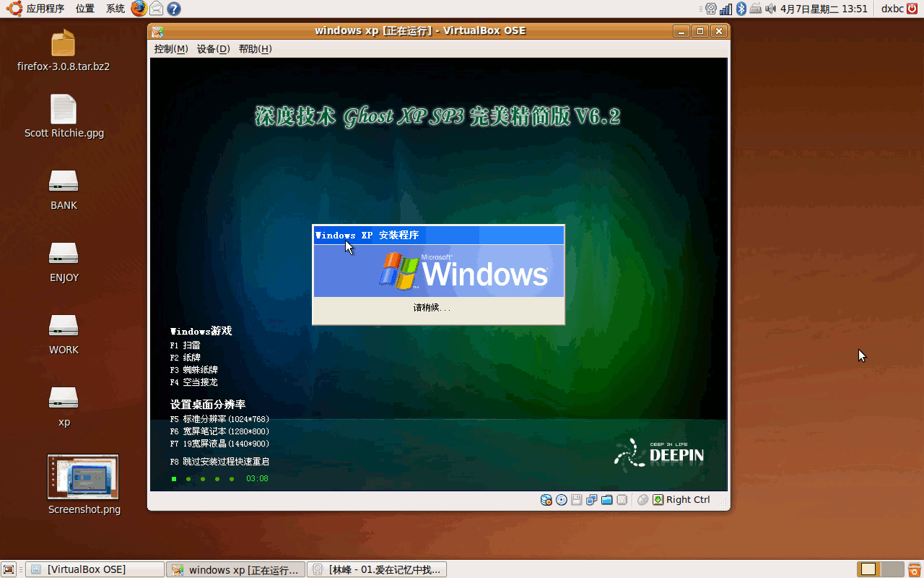Open the 位置 places menu
The width and height of the screenshot is (924, 578).
(x=84, y=9)
